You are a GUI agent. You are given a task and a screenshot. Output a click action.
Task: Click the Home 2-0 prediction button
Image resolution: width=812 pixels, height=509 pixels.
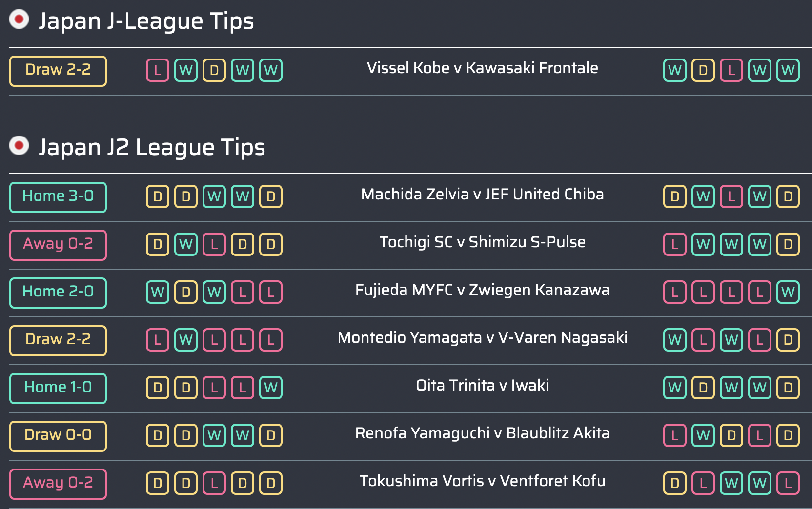click(58, 293)
